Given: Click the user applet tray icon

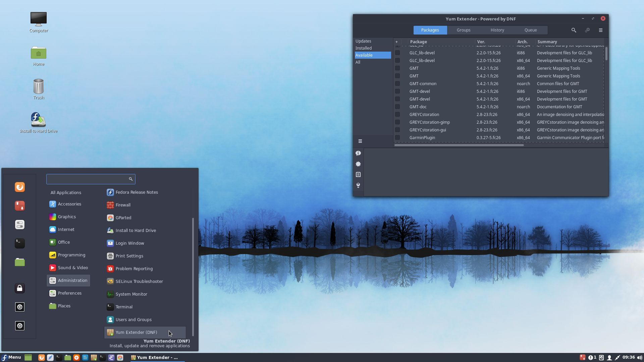Looking at the screenshot, I should 609,358.
